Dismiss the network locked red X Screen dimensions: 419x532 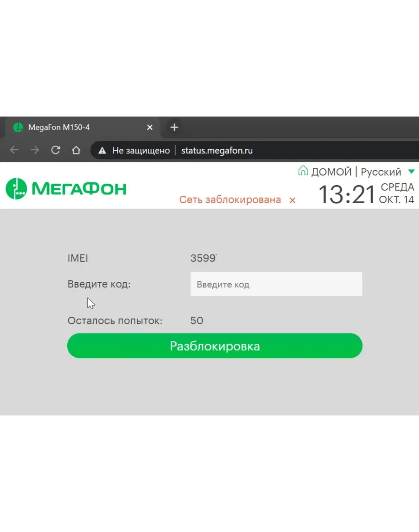(x=292, y=200)
